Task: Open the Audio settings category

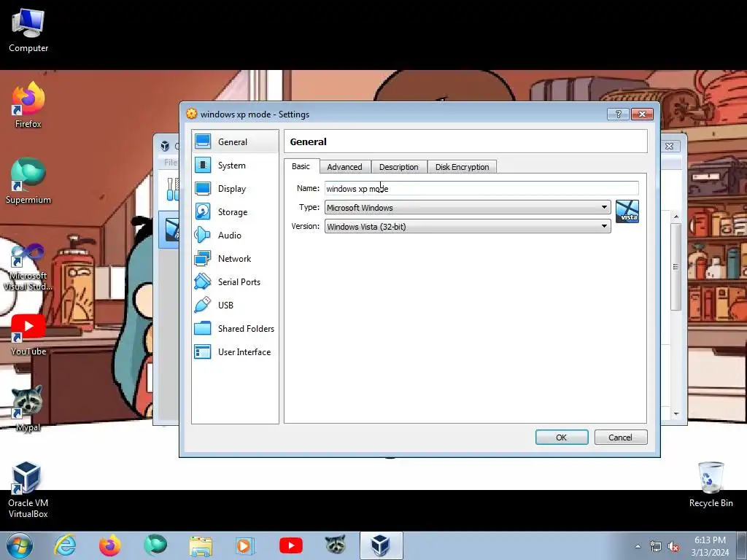Action: coord(235,236)
